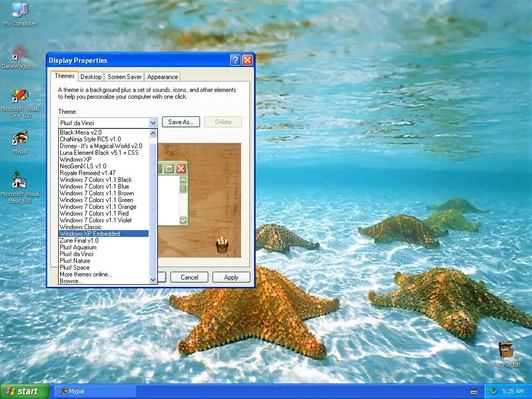Switch to the Appearance tab
532x399 pixels.
pos(163,77)
